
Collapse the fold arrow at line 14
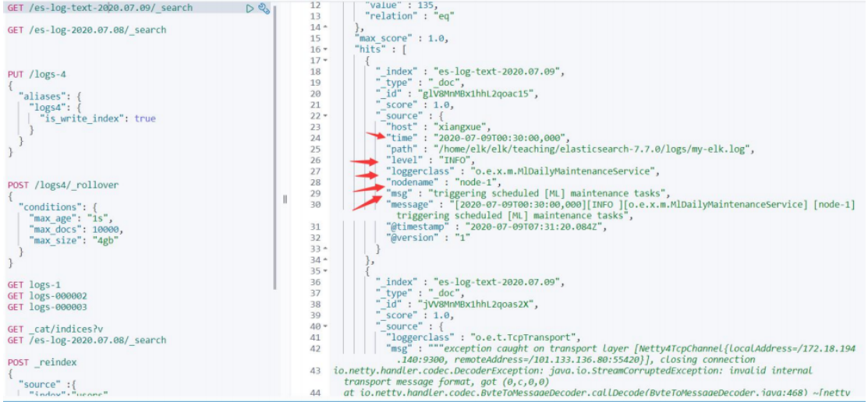coord(325,27)
